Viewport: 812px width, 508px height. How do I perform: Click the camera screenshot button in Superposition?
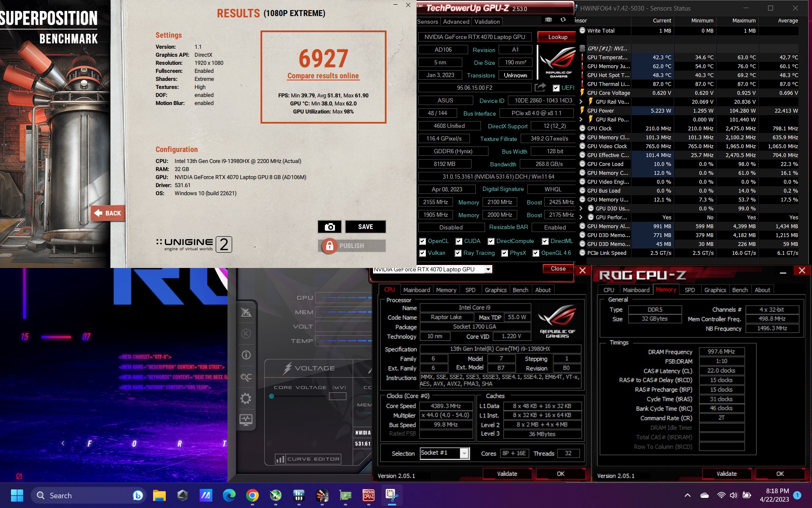(329, 227)
